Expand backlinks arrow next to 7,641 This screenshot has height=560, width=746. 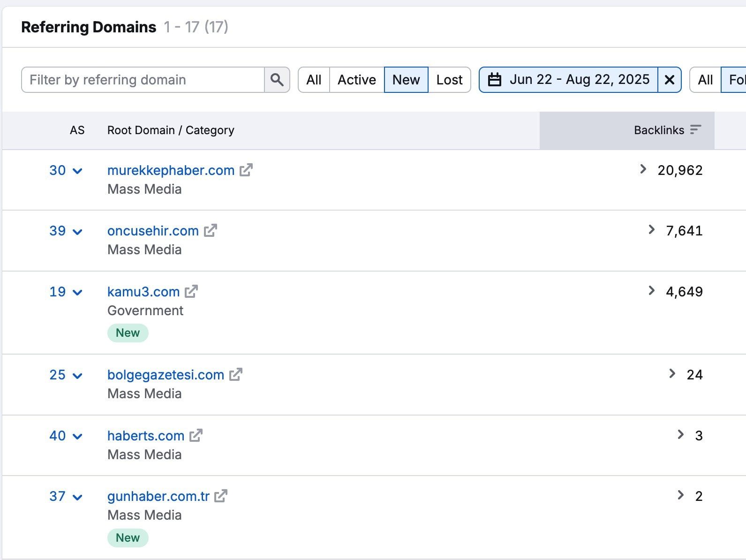point(651,230)
